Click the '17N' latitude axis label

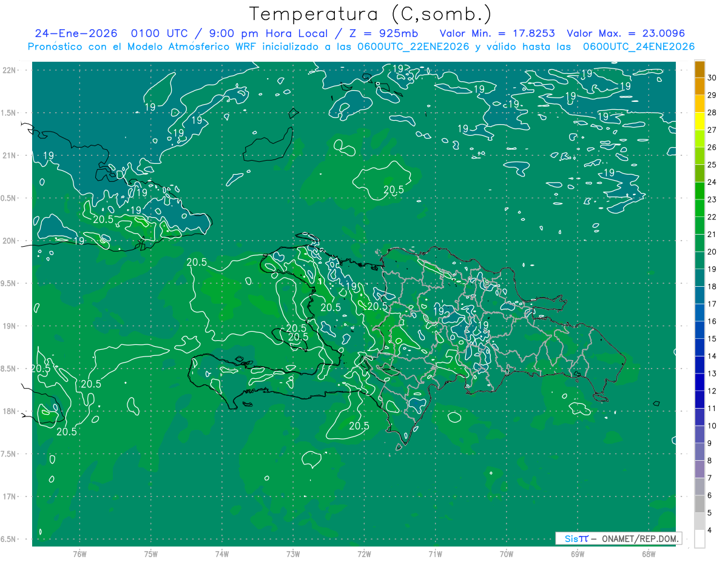click(x=10, y=497)
